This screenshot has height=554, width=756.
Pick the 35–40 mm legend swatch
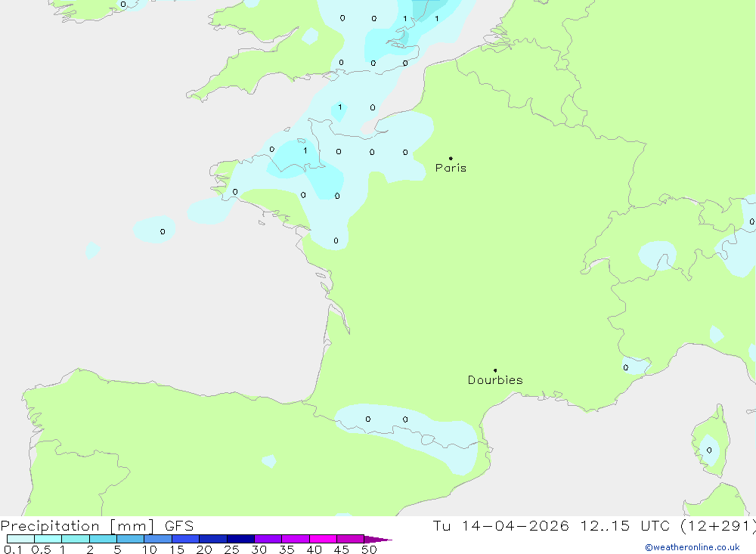point(296,539)
